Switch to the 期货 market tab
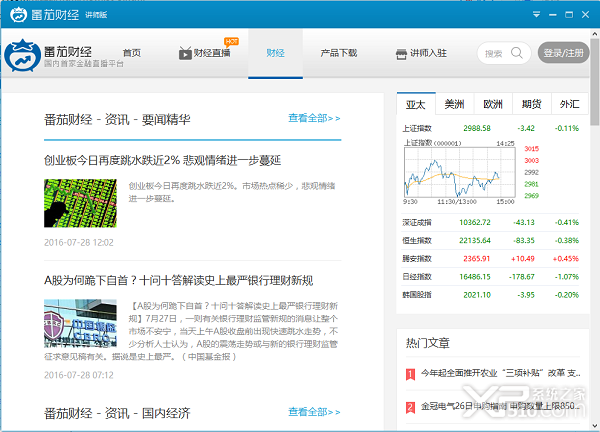The height and width of the screenshot is (432, 600). pos(532,104)
